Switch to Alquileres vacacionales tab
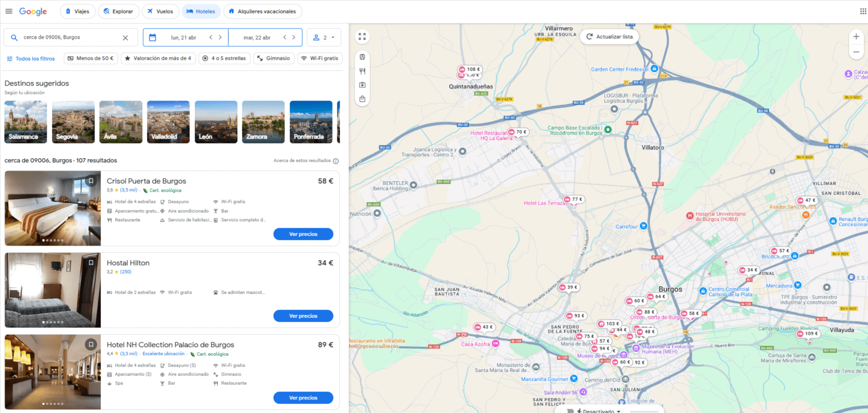868x413 pixels. 263,11
